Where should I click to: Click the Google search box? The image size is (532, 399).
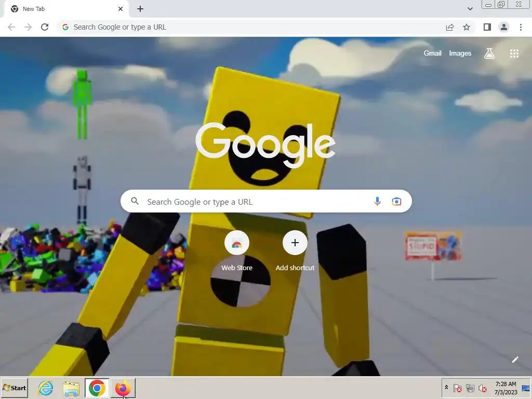pyautogui.click(x=266, y=201)
